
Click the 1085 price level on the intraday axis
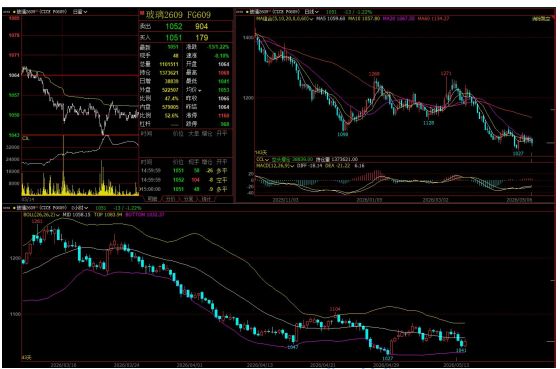[x=14, y=18]
